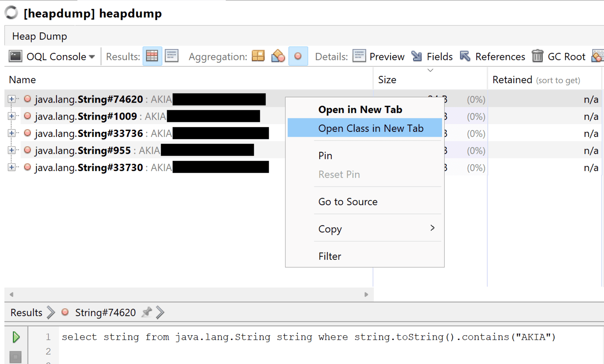Show the Preview details pane
The height and width of the screenshot is (364, 604).
pos(378,57)
